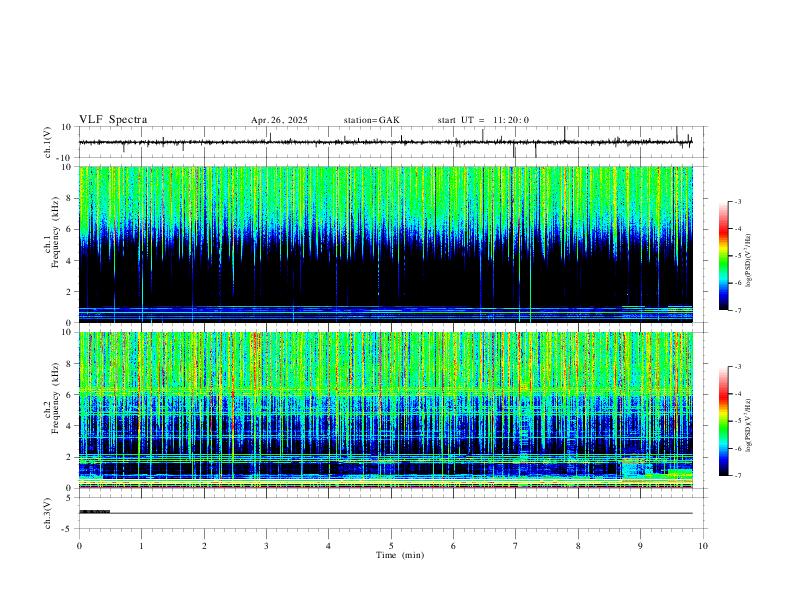Click the time axis tick label '3'
The image size is (792, 612).
266,546
